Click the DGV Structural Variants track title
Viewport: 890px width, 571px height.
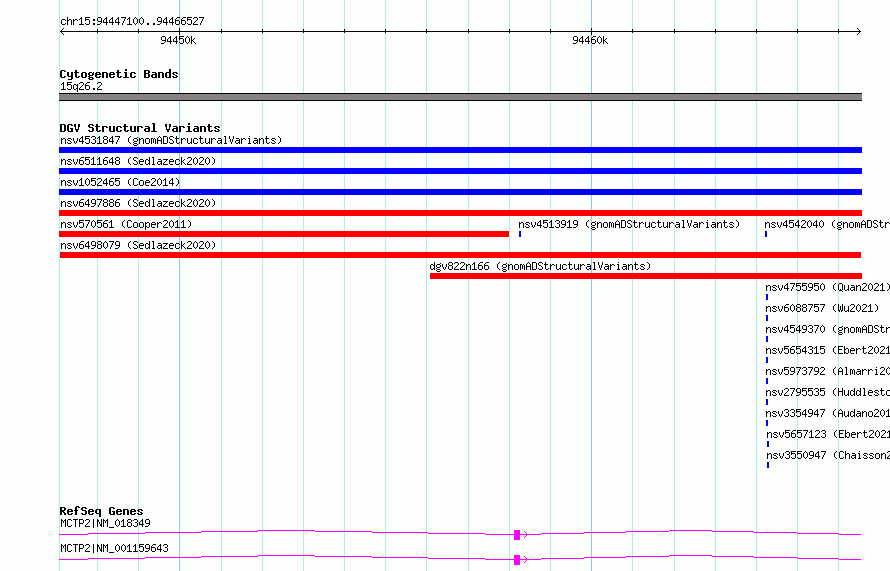click(140, 128)
